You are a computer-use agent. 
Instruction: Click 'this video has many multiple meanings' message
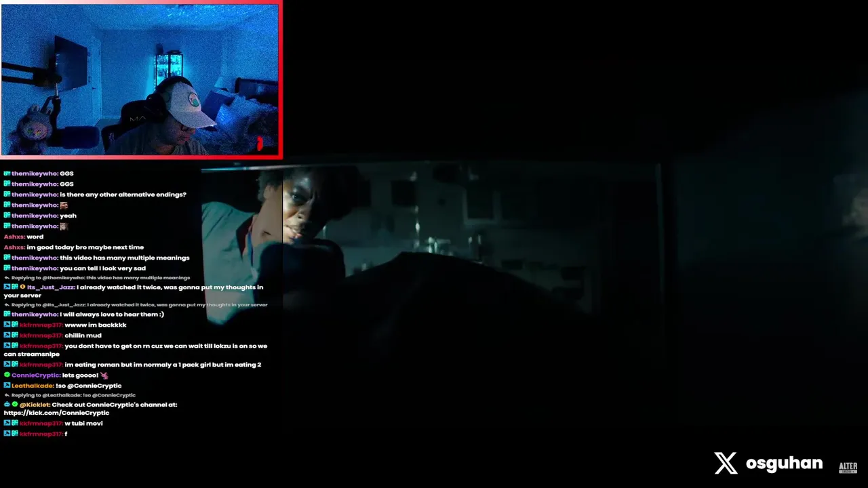click(x=125, y=258)
